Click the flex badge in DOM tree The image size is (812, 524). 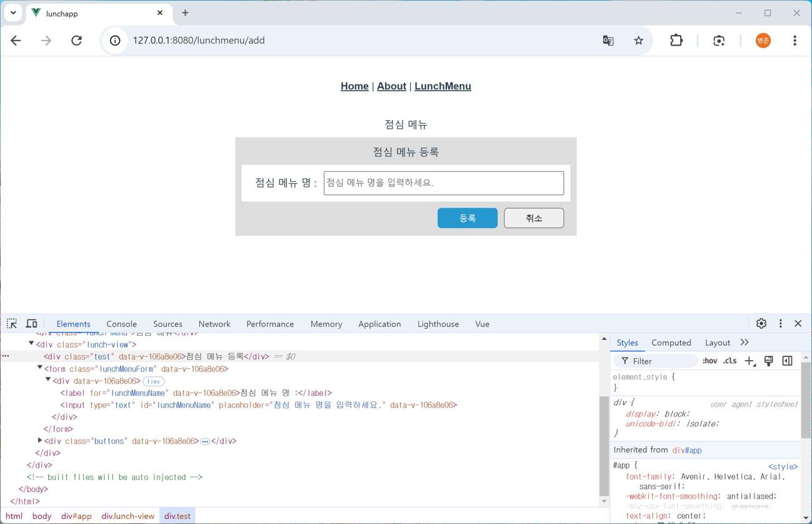(x=154, y=381)
